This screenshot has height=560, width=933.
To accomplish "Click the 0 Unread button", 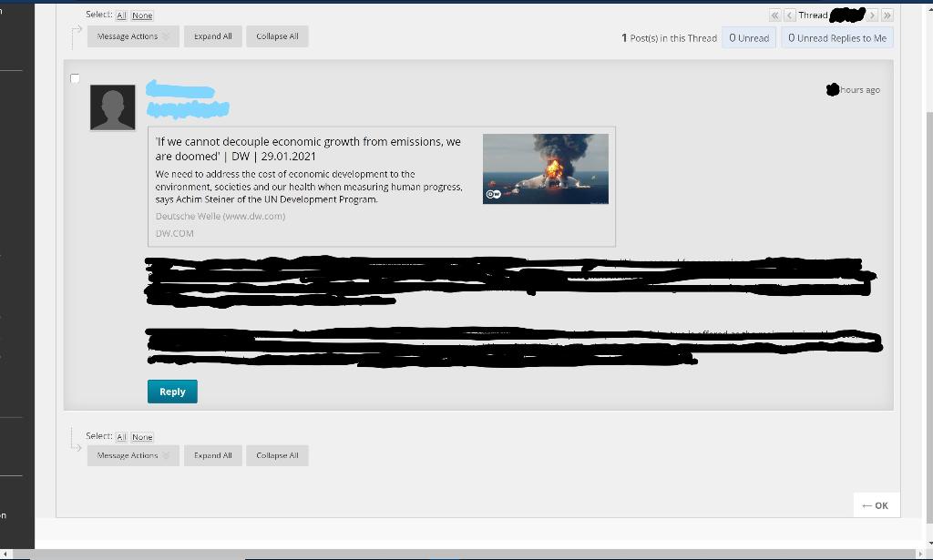I will pos(748,37).
